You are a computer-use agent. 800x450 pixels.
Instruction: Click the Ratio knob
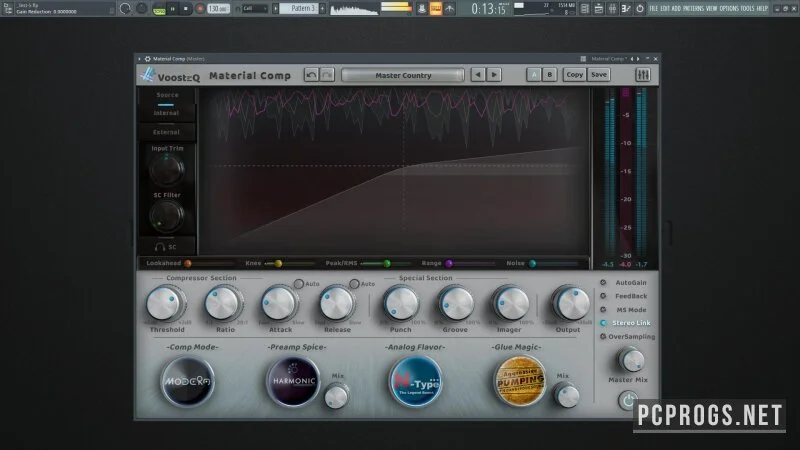[223, 304]
